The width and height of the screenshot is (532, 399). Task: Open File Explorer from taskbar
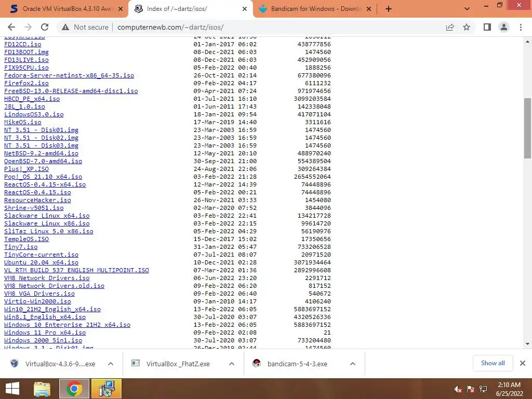click(x=42, y=389)
